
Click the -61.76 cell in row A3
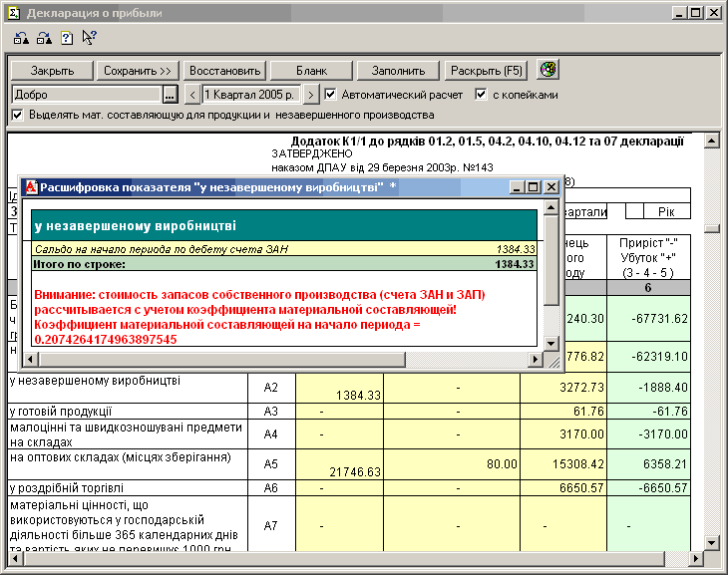point(648,412)
